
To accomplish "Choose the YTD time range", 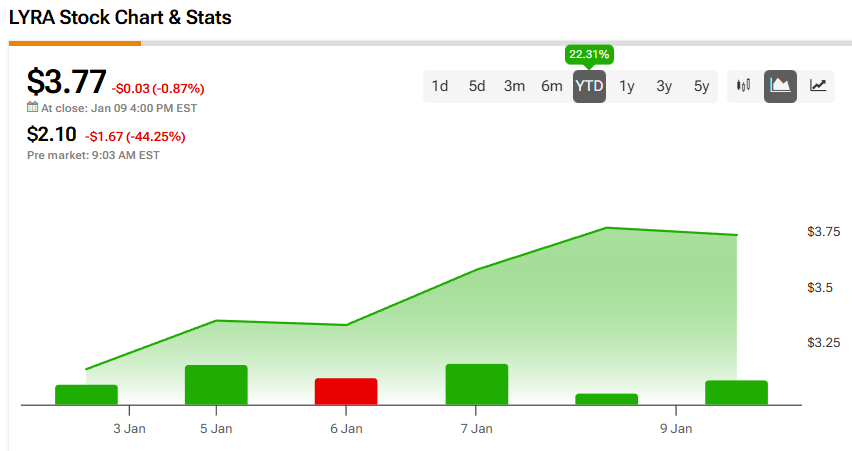I will [589, 86].
